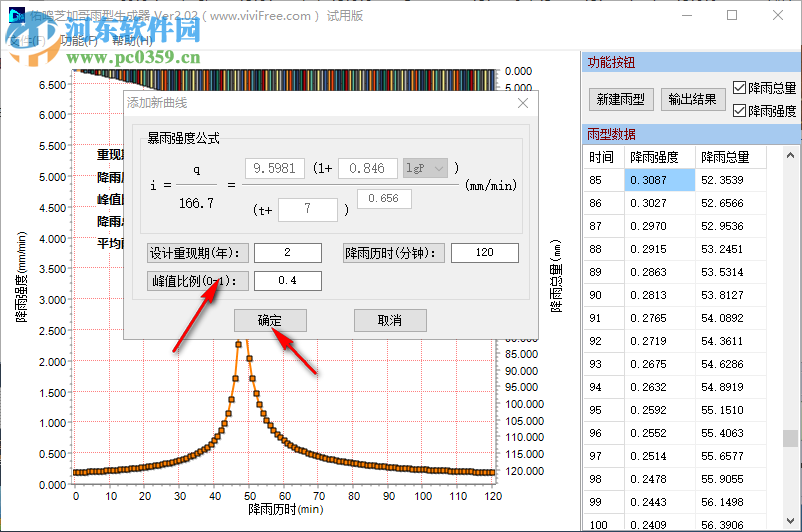Click the 时间 column header

(604, 157)
